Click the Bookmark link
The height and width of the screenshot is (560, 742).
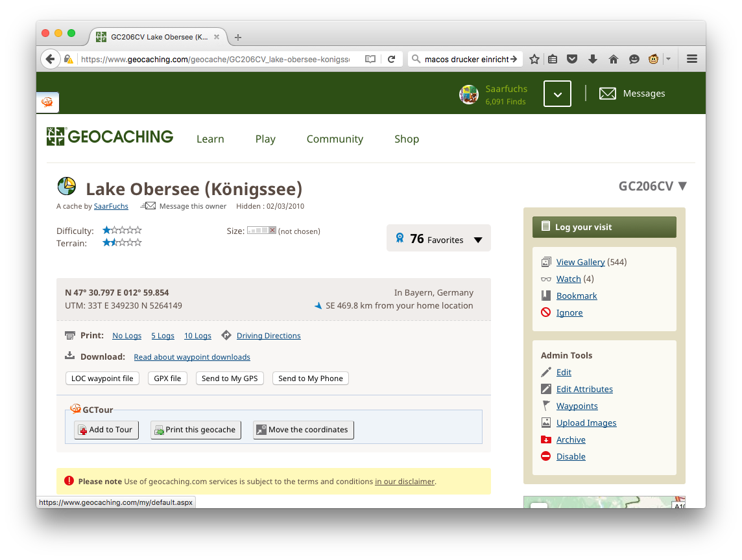tap(577, 296)
